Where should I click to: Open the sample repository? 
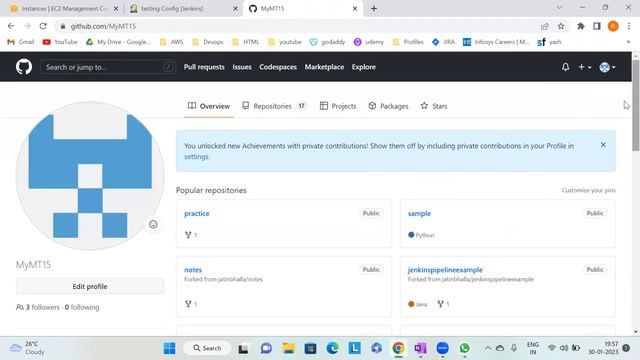(x=419, y=213)
